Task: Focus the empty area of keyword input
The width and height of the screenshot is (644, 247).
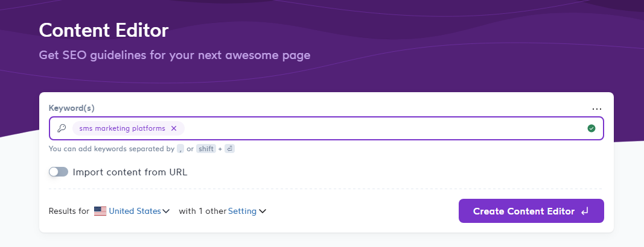Action: point(380,128)
